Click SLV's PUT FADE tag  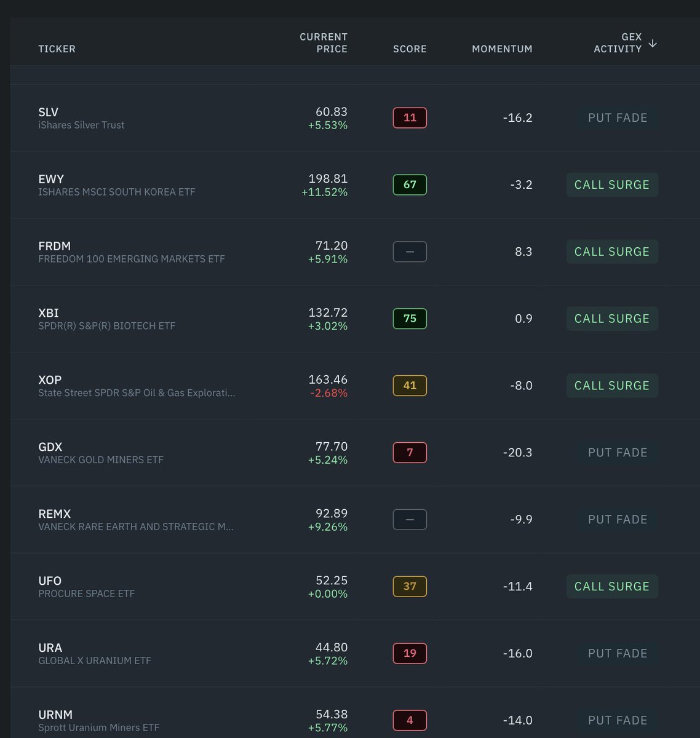click(x=618, y=117)
